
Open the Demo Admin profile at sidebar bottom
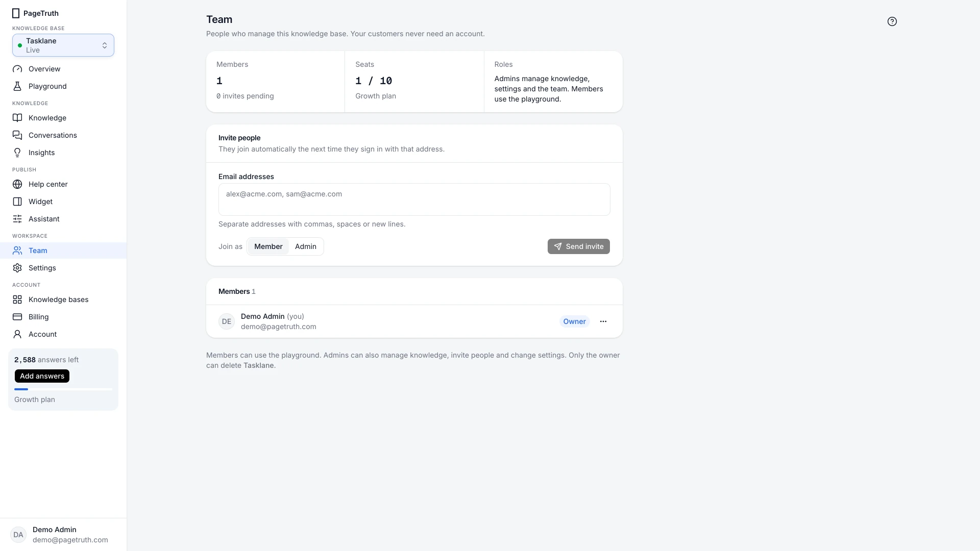pos(63,535)
